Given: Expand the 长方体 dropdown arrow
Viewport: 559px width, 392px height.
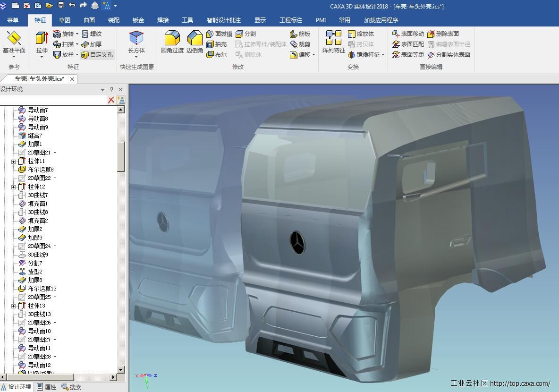Looking at the screenshot, I should pyautogui.click(x=136, y=57).
